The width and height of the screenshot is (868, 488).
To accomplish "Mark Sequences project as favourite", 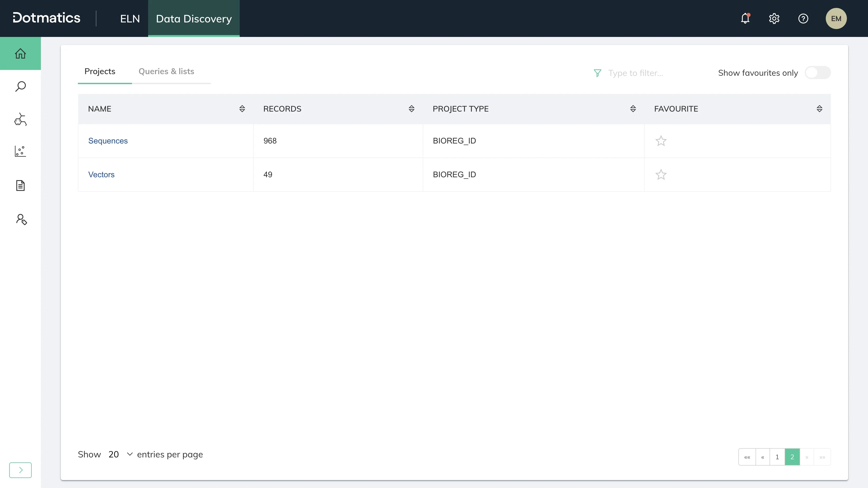I will click(661, 141).
